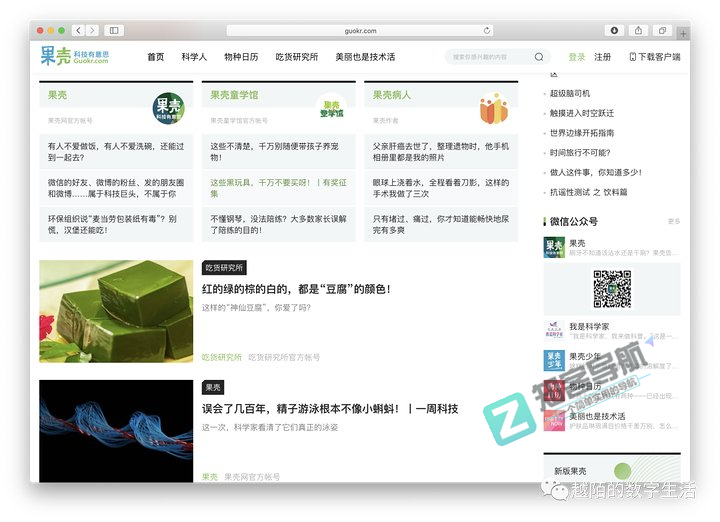Open Safari downloads icon
The image size is (720, 522).
(614, 30)
